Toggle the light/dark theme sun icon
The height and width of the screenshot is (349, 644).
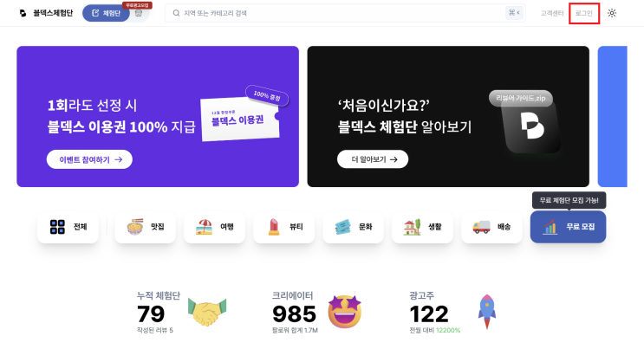(x=612, y=13)
